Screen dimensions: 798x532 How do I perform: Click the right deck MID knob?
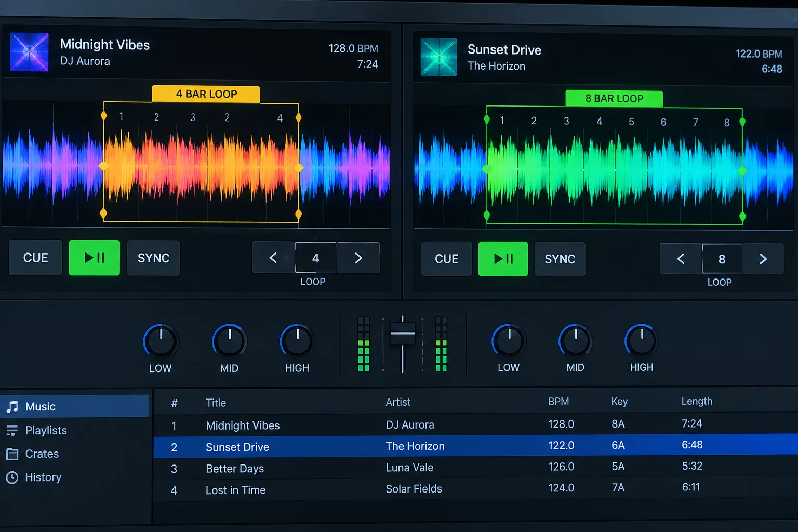pyautogui.click(x=576, y=341)
